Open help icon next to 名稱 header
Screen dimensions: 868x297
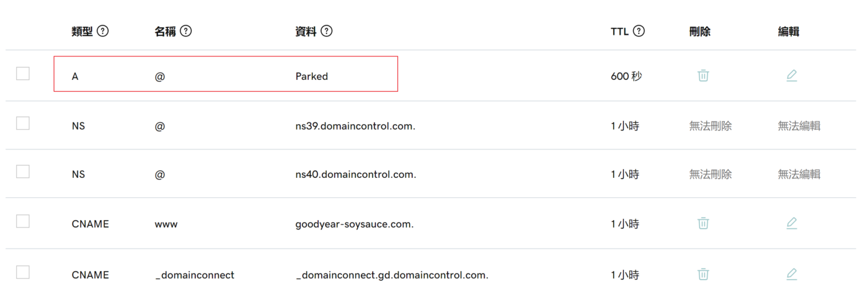(185, 31)
